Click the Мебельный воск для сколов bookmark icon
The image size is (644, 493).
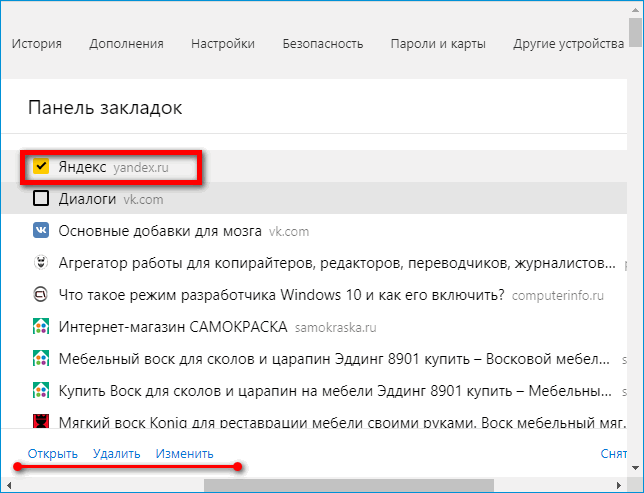tap(41, 359)
